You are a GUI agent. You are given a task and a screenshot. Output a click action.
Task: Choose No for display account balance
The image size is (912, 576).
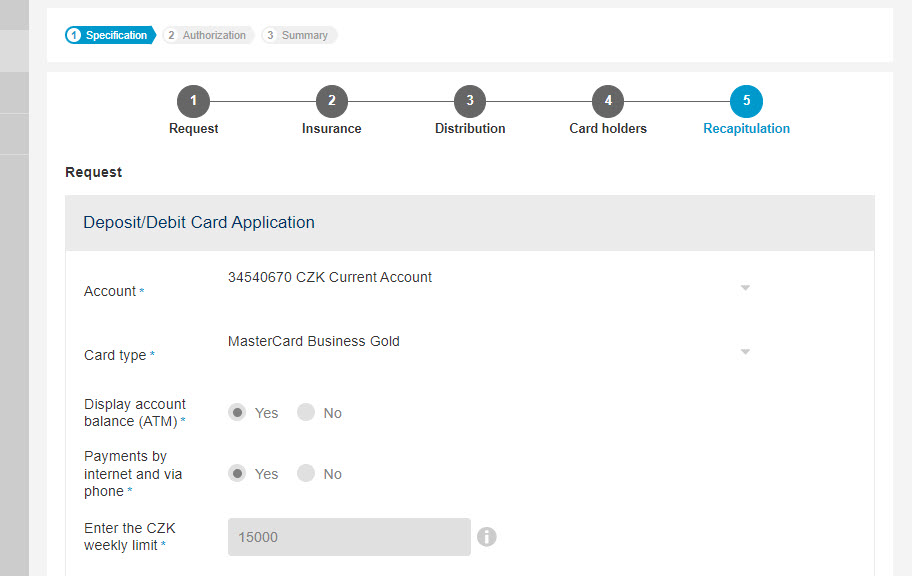tap(306, 413)
